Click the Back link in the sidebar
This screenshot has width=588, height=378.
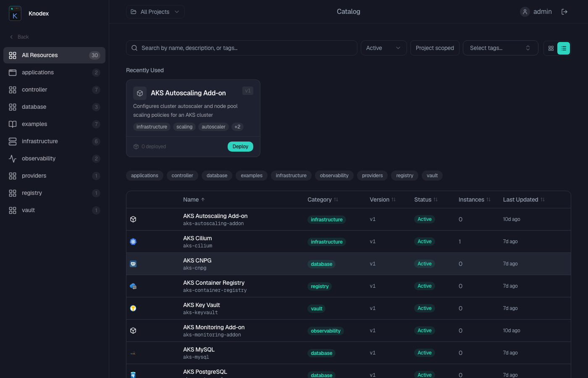(18, 37)
